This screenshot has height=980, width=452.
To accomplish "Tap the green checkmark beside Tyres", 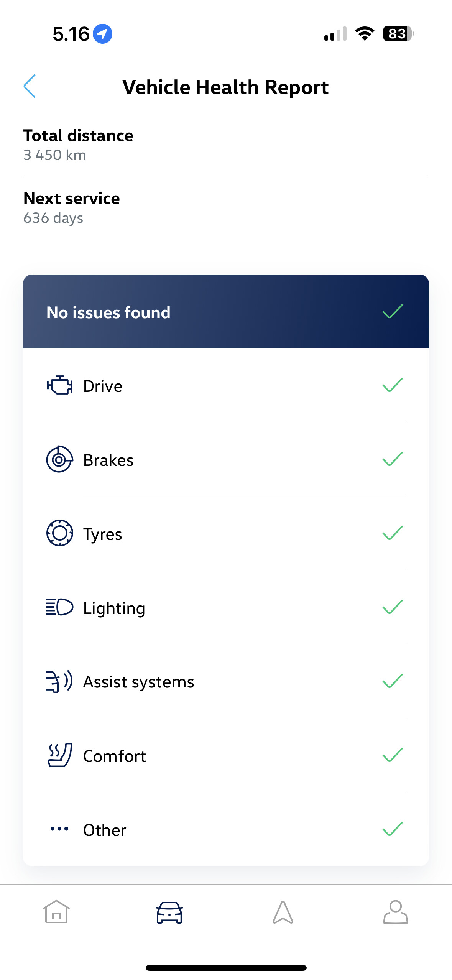I will click(x=393, y=533).
